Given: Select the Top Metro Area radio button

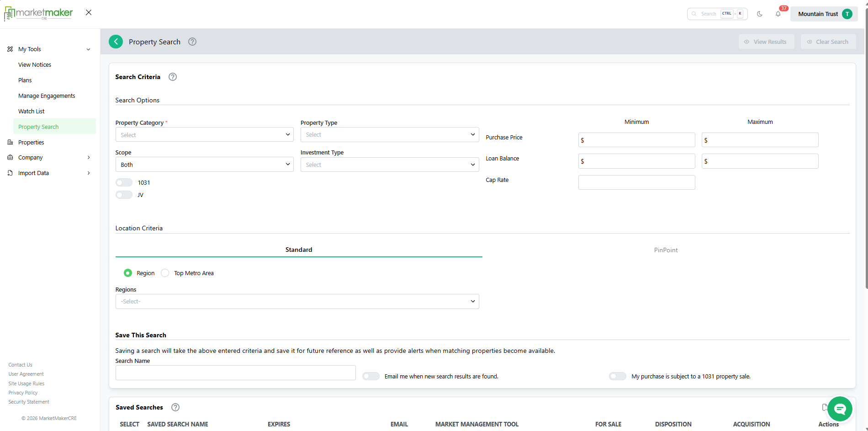Looking at the screenshot, I should coord(165,273).
